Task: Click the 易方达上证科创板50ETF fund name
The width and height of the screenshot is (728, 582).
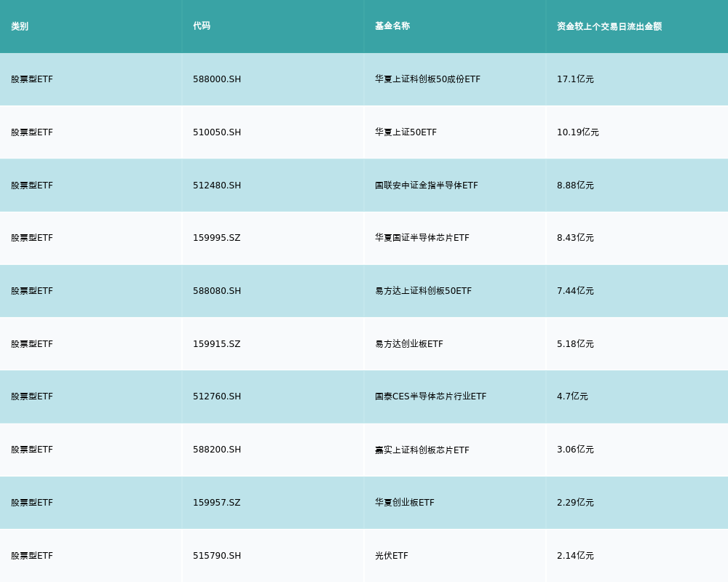Action: click(423, 291)
